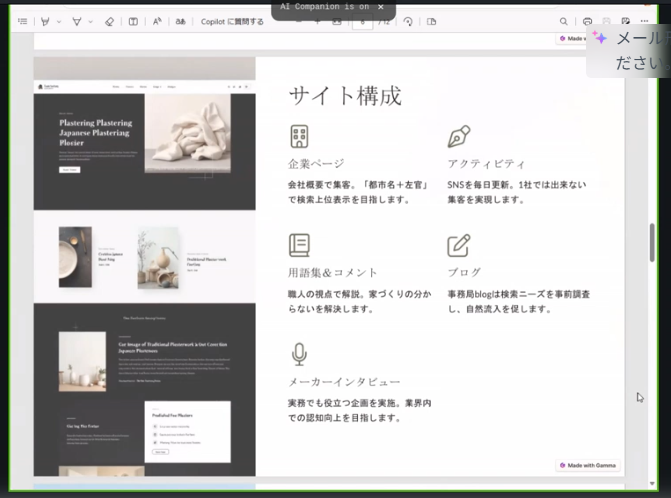Click the サイト構成 heading
This screenshot has height=498, width=671.
[x=345, y=95]
